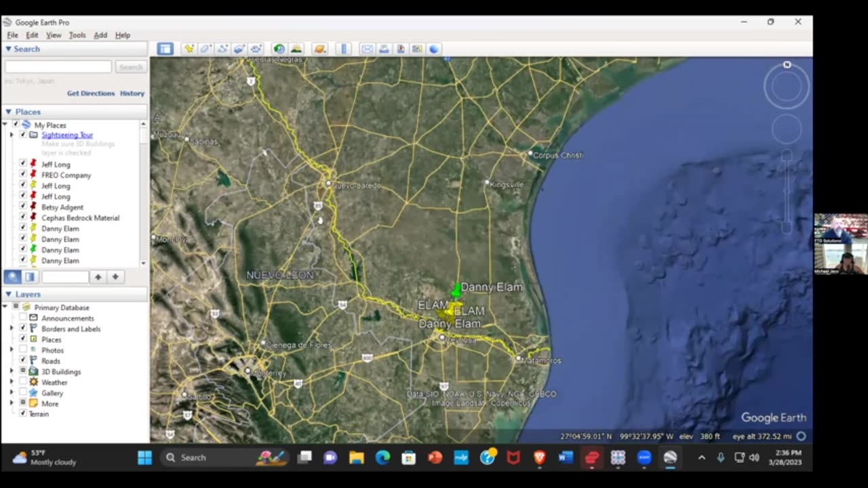Viewport: 868px width, 488px height.
Task: Click the magnifier search-places button in Places panel
Action: [x=12, y=277]
